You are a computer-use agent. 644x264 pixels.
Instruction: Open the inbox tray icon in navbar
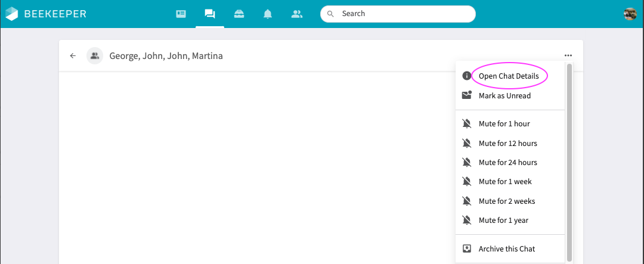(239, 14)
